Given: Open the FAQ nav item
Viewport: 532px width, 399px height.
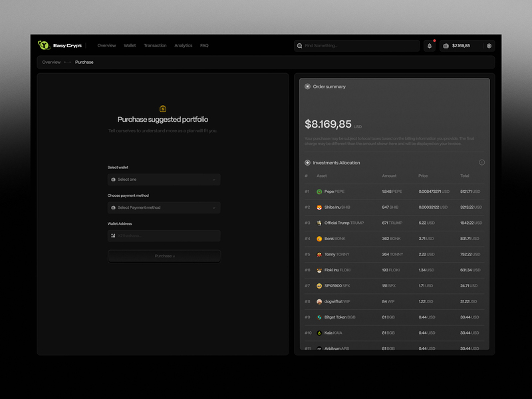Looking at the screenshot, I should (204, 45).
